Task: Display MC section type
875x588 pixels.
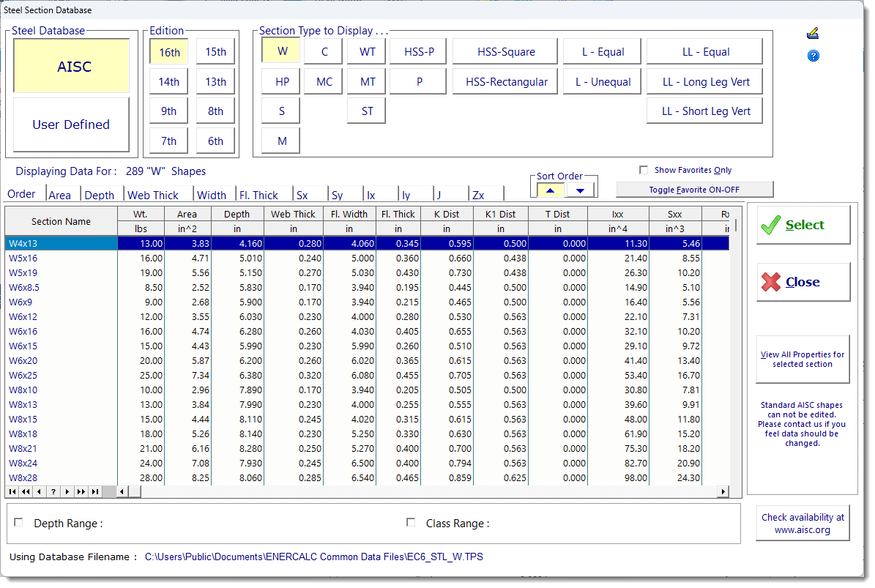Action: 324,81
